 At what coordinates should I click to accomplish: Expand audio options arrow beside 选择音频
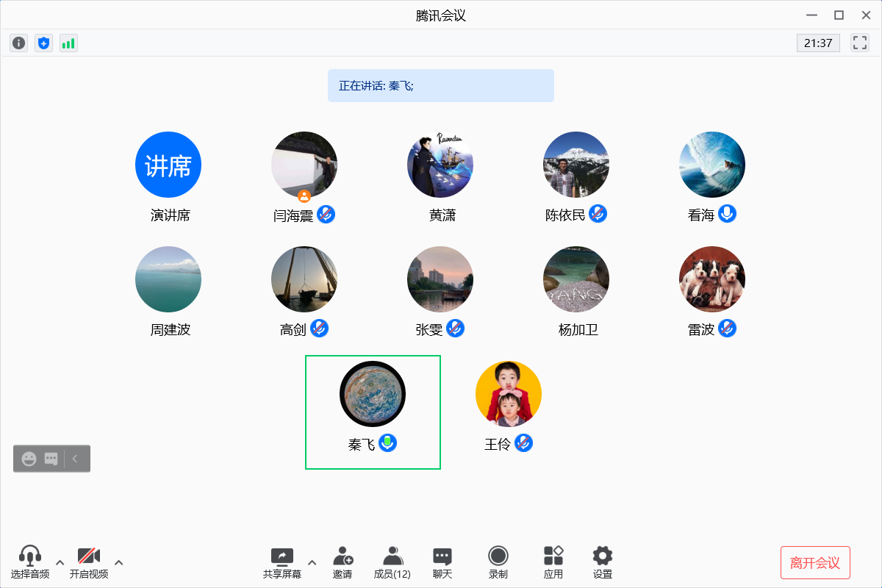tap(60, 563)
